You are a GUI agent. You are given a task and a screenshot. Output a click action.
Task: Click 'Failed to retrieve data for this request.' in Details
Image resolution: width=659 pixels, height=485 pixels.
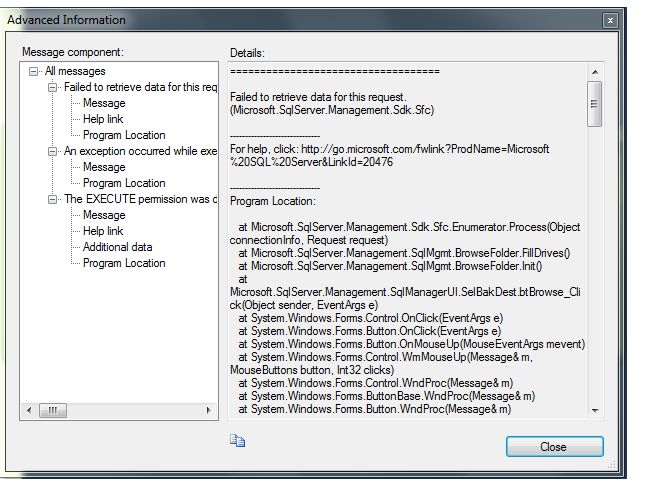318,97
